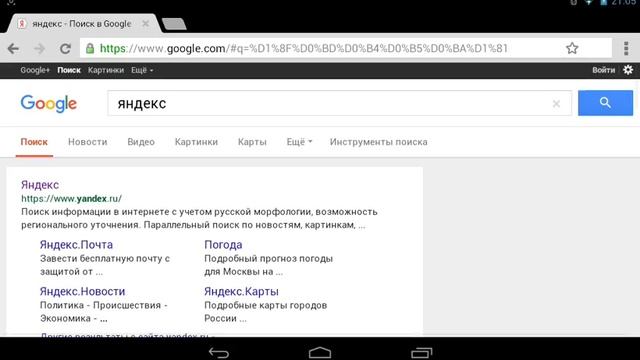Open 'Инструменты поиска' search tools
This screenshot has height=360, width=640.
(x=379, y=142)
